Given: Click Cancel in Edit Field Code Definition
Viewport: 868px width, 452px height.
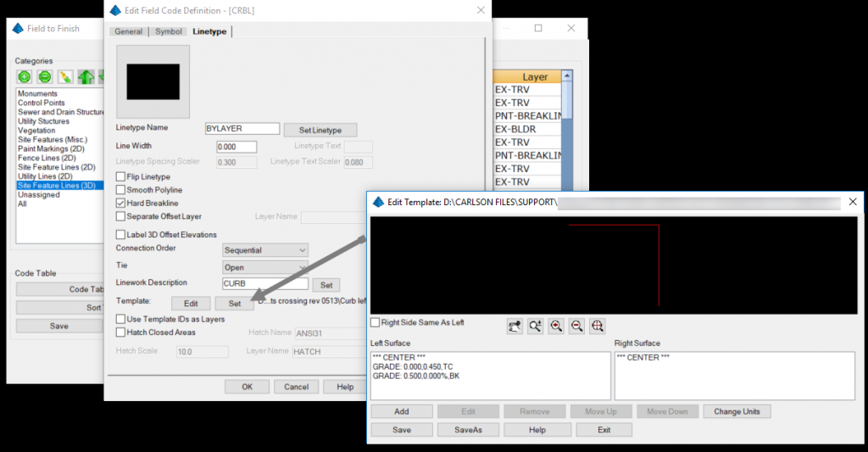Looking at the screenshot, I should point(296,387).
